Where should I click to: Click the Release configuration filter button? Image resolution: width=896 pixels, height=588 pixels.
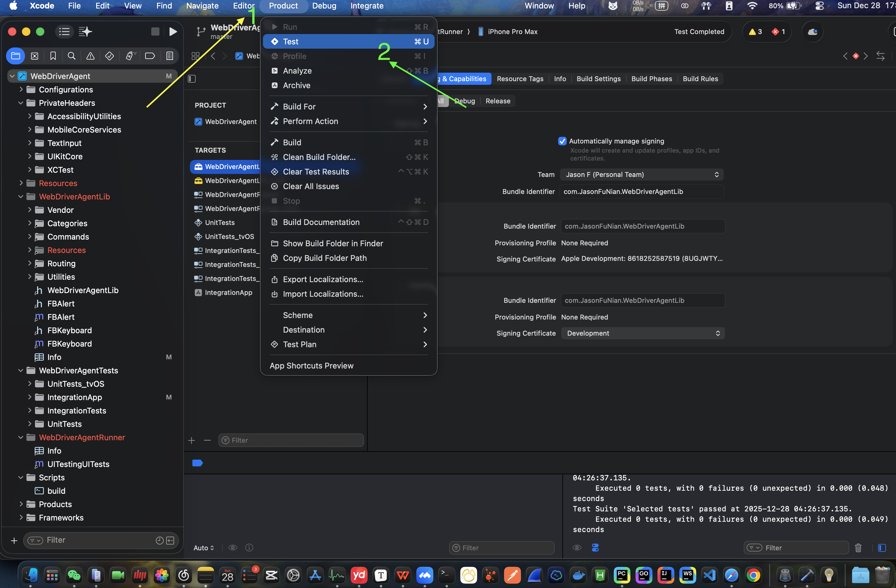click(x=498, y=101)
